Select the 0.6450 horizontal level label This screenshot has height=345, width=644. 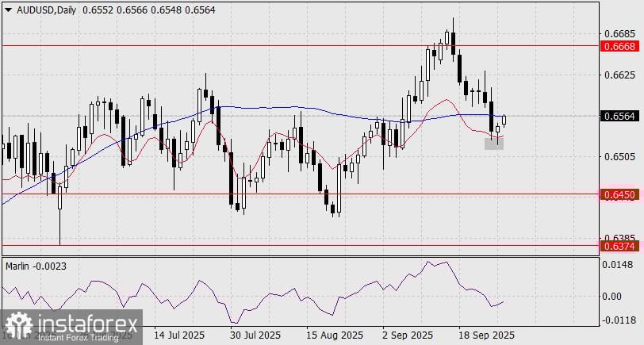tap(619, 194)
